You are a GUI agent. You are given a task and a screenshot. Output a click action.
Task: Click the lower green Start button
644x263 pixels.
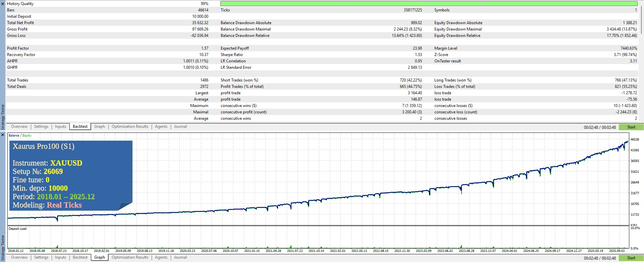point(631,258)
